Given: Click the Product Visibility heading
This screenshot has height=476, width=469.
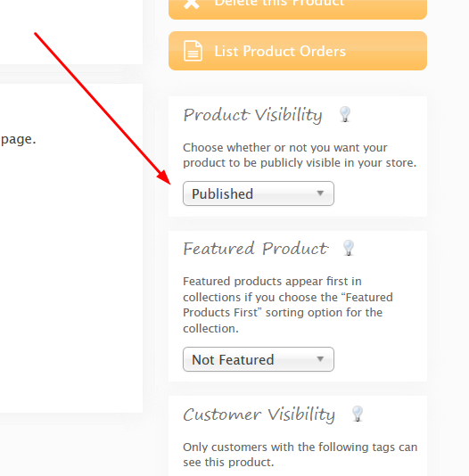Looking at the screenshot, I should pos(252,115).
